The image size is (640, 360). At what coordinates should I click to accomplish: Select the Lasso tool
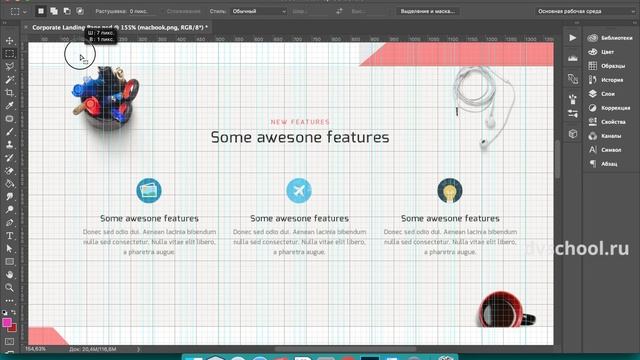(x=9, y=67)
